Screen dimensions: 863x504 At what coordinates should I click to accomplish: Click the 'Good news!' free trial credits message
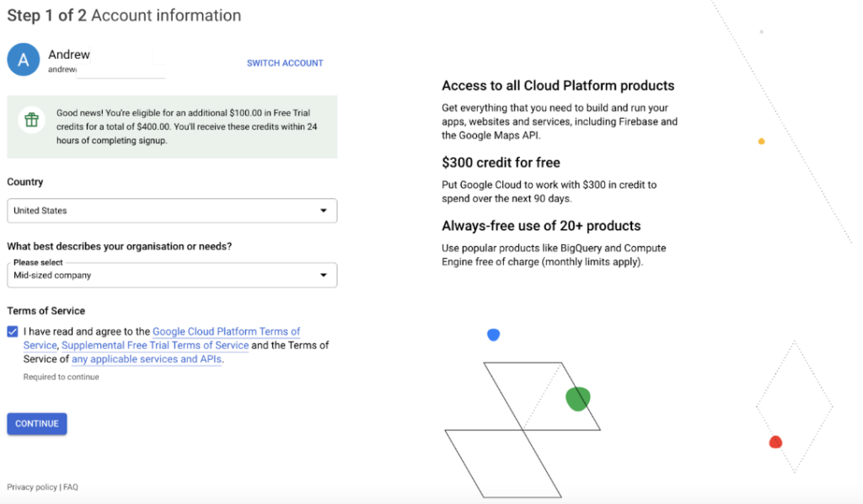click(187, 126)
